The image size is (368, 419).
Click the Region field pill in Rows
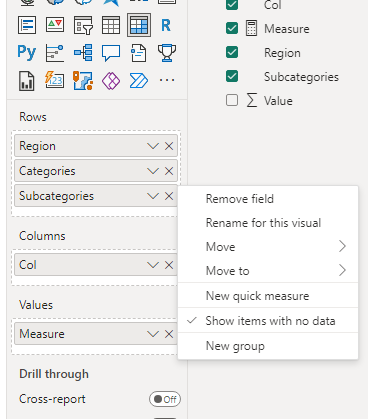click(96, 146)
